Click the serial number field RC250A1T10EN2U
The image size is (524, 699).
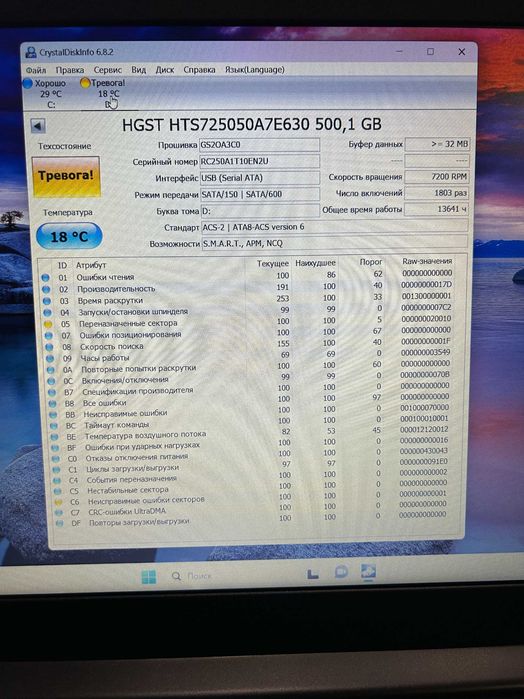(x=260, y=161)
